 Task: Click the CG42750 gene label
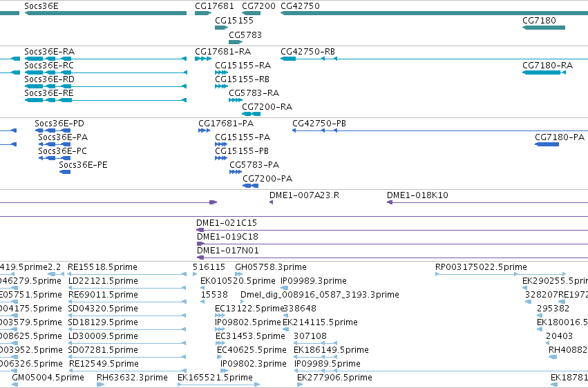click(300, 6)
